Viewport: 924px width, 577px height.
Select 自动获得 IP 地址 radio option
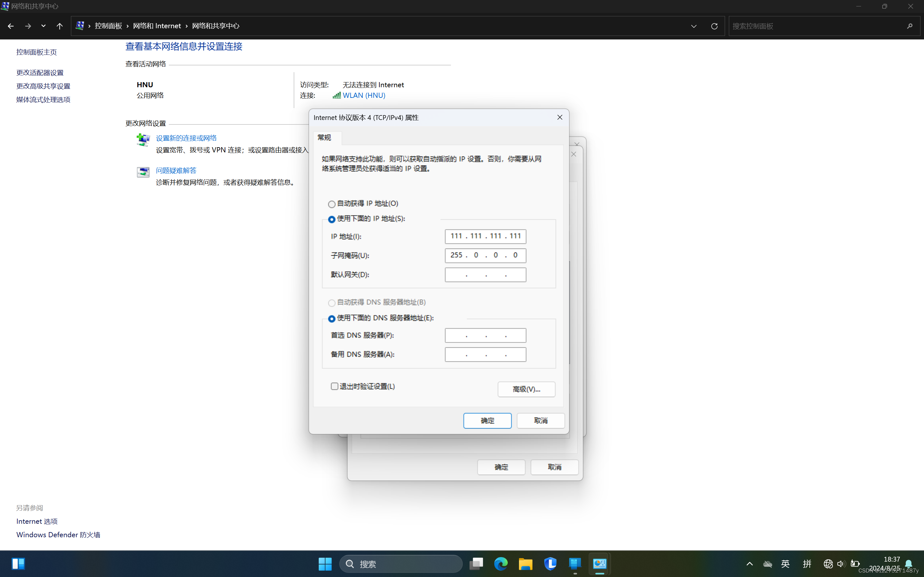pyautogui.click(x=332, y=204)
